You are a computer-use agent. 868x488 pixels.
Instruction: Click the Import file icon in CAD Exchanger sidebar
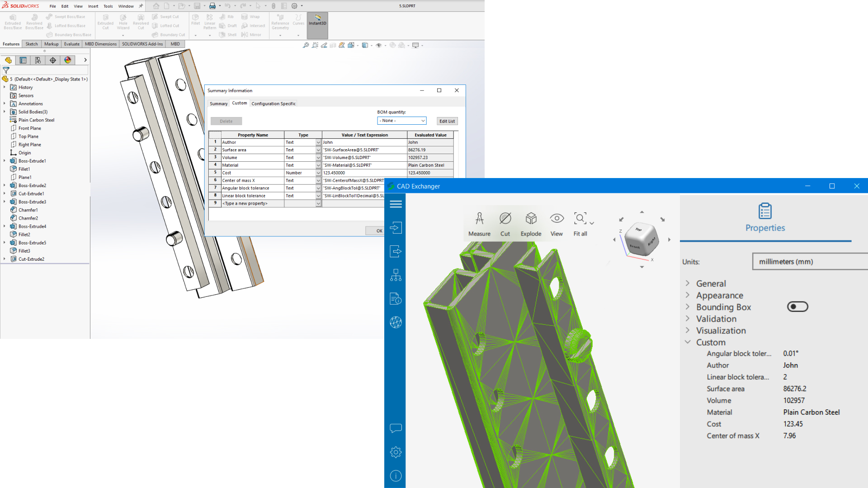[396, 227]
